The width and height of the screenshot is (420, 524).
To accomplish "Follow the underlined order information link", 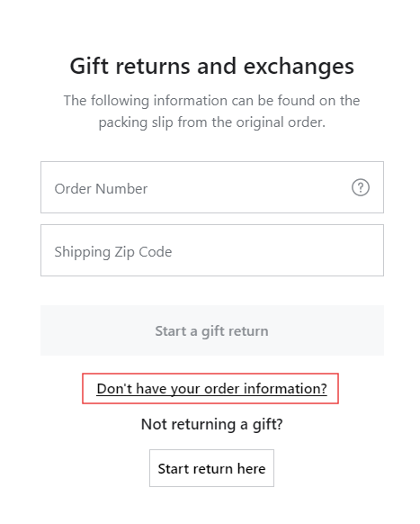I will pyautogui.click(x=211, y=389).
